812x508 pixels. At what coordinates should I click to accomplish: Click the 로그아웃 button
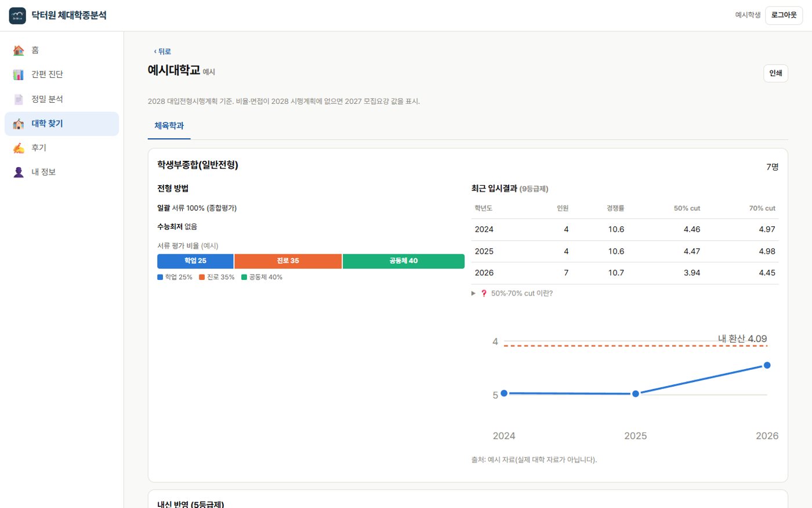point(784,15)
